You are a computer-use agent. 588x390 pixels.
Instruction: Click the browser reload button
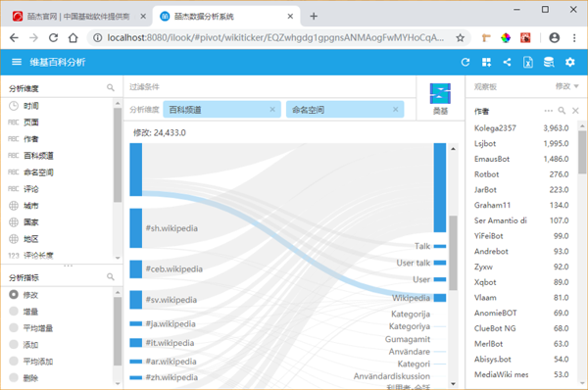53,38
